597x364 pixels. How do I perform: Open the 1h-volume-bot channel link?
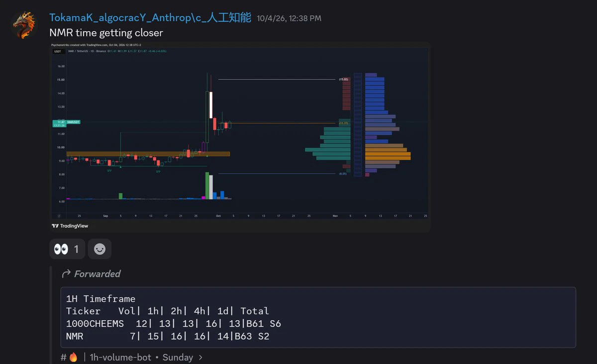(120, 357)
